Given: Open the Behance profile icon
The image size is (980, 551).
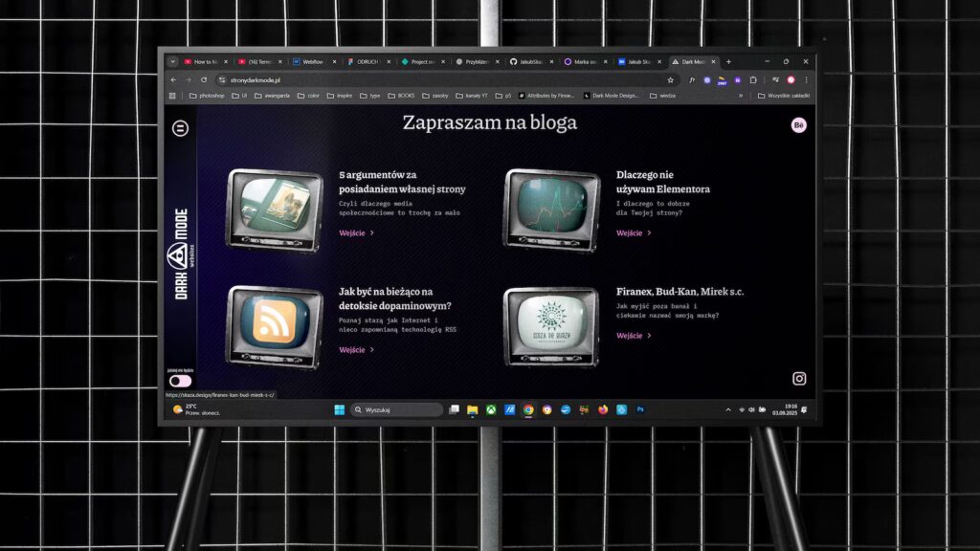Looking at the screenshot, I should (799, 125).
